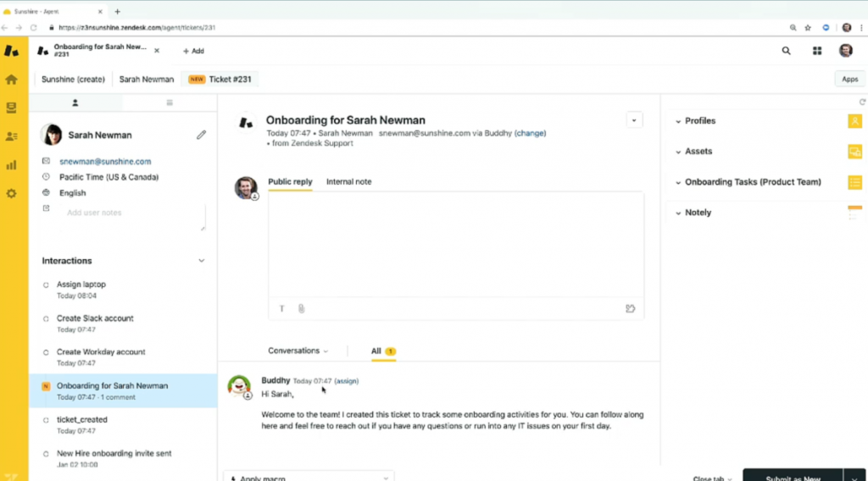Collapse the Profiles app panel
This screenshot has width=868, height=481.
(678, 121)
